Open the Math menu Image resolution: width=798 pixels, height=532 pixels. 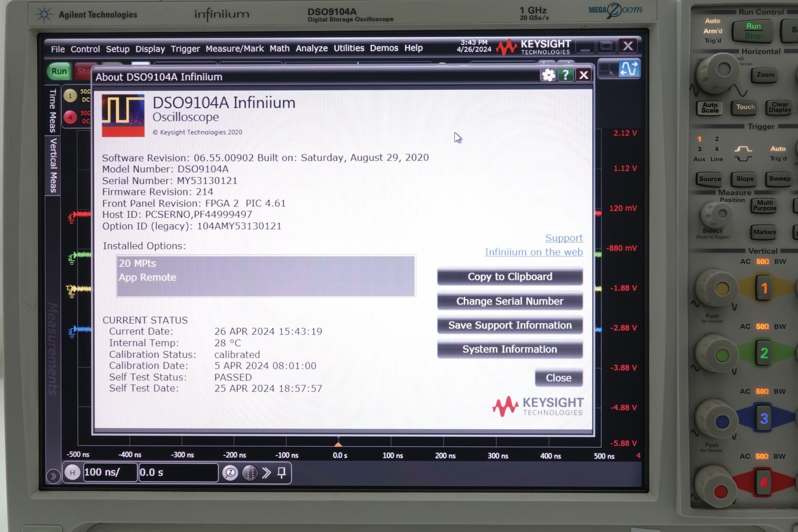click(x=279, y=48)
